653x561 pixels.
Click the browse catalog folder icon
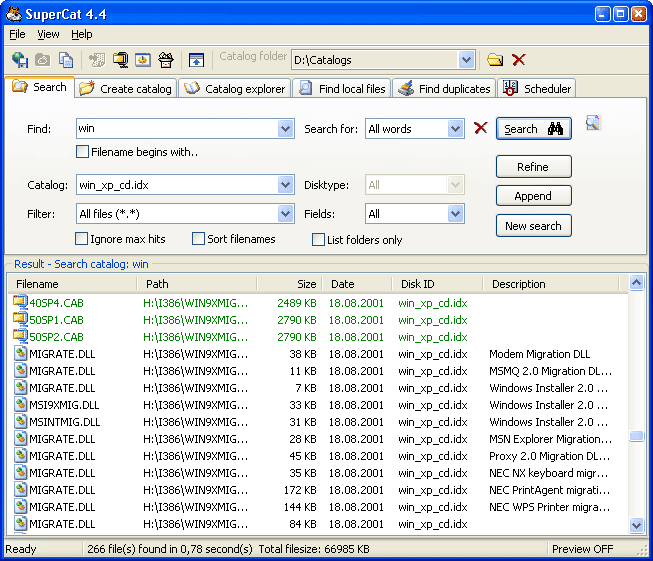point(494,60)
